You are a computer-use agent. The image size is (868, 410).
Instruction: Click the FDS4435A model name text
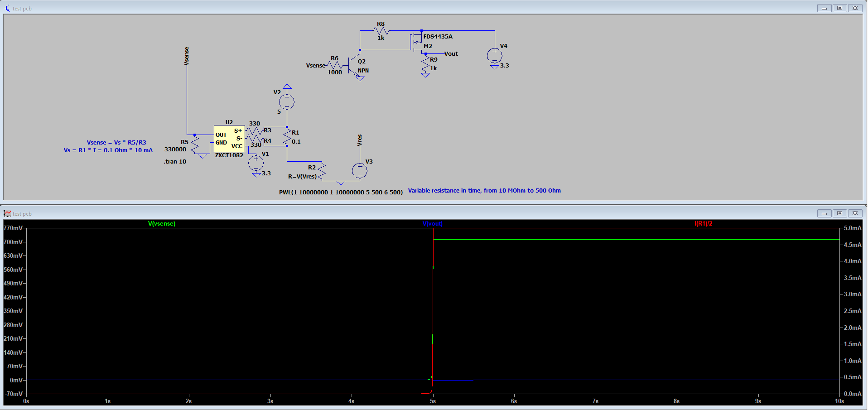coord(438,37)
